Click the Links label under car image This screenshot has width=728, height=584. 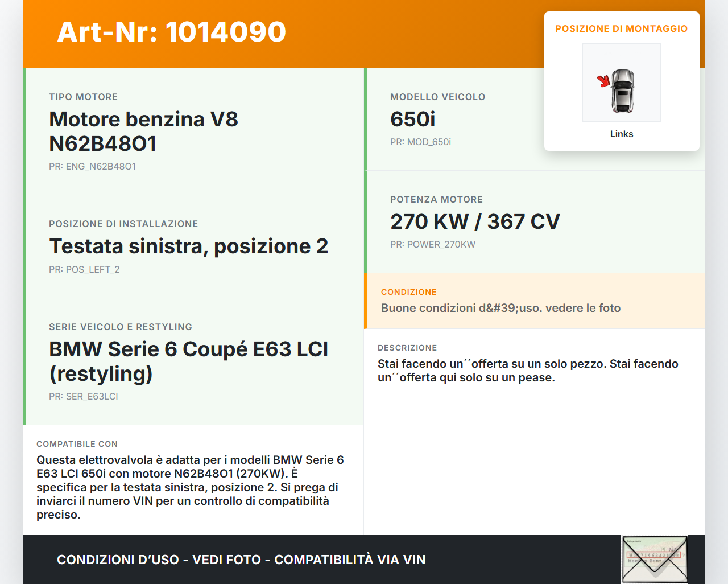click(622, 134)
